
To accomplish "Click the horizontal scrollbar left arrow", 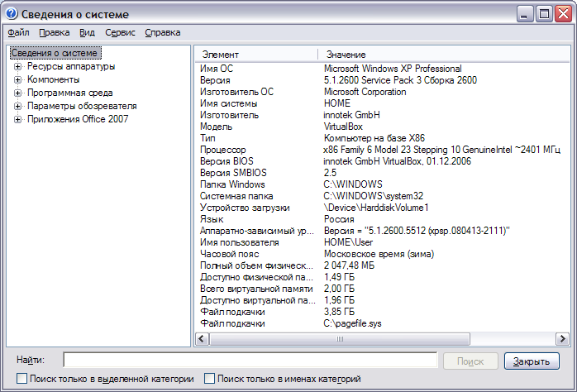I will (202, 339).
